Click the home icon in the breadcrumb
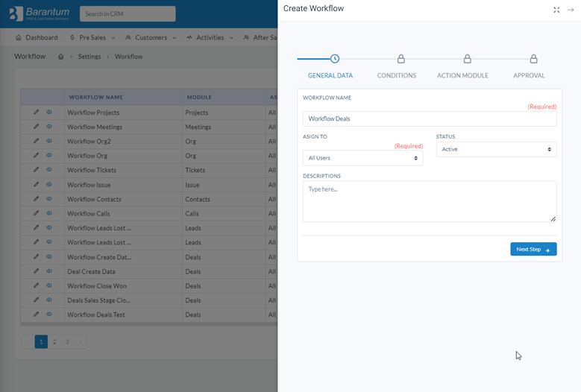This screenshot has width=581, height=392. 61,57
